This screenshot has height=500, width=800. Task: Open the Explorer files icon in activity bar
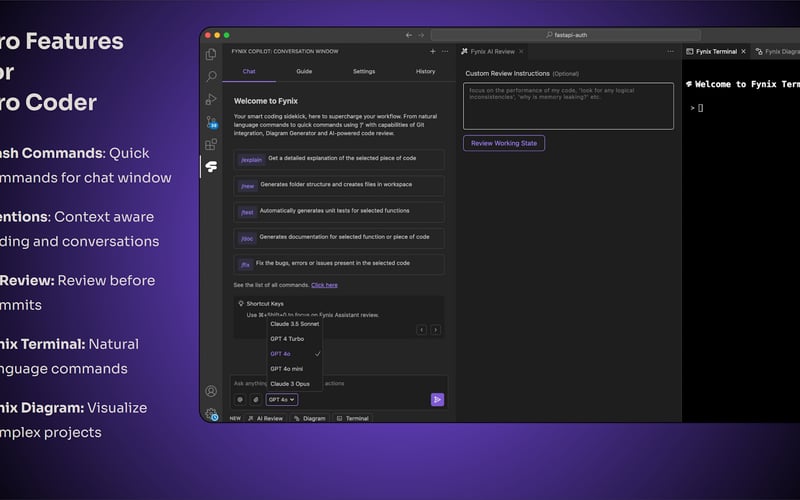click(x=211, y=54)
